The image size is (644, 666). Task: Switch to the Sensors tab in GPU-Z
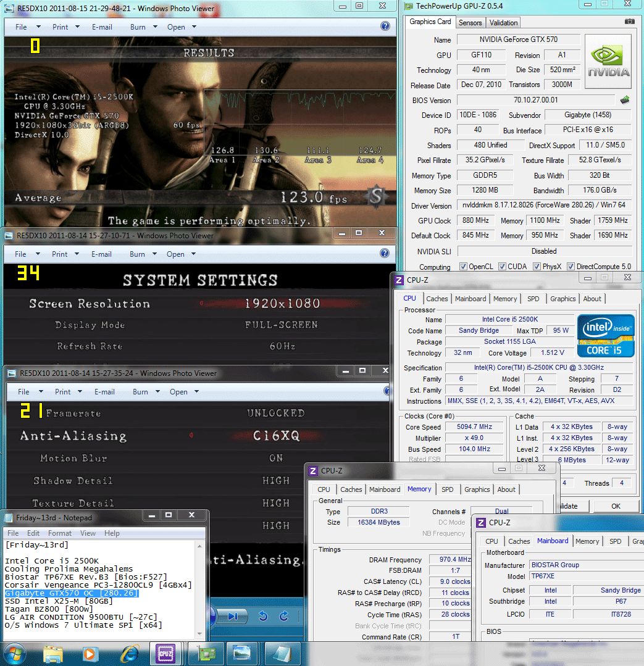(470, 23)
